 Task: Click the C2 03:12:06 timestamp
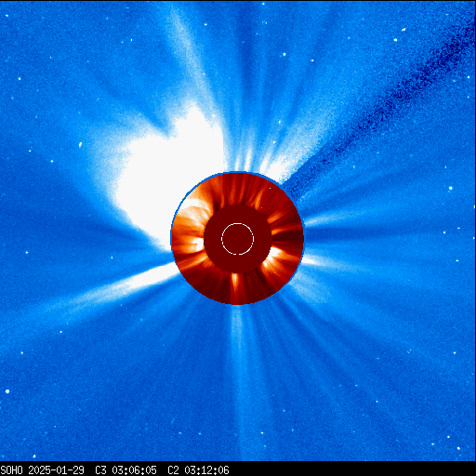tap(198, 470)
